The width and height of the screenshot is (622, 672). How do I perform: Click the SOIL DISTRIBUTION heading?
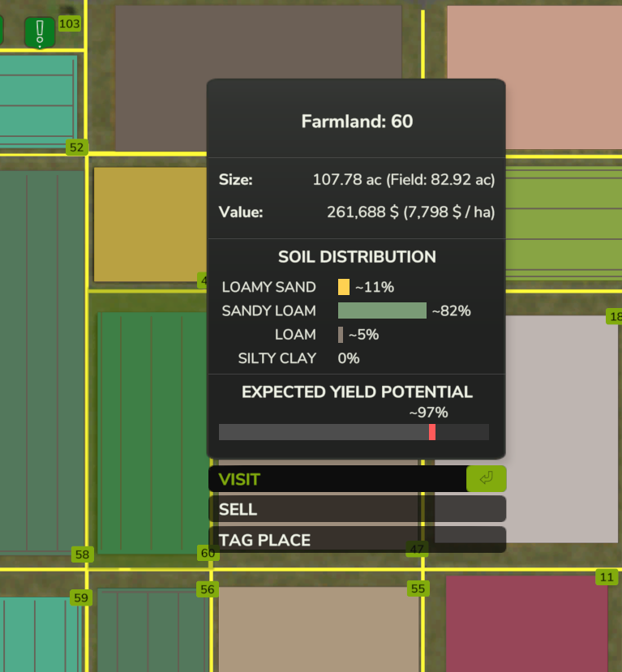357,257
